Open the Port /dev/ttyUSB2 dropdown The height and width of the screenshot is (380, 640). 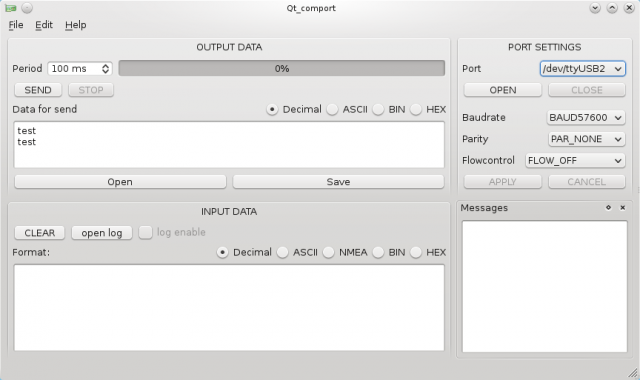[x=582, y=69]
